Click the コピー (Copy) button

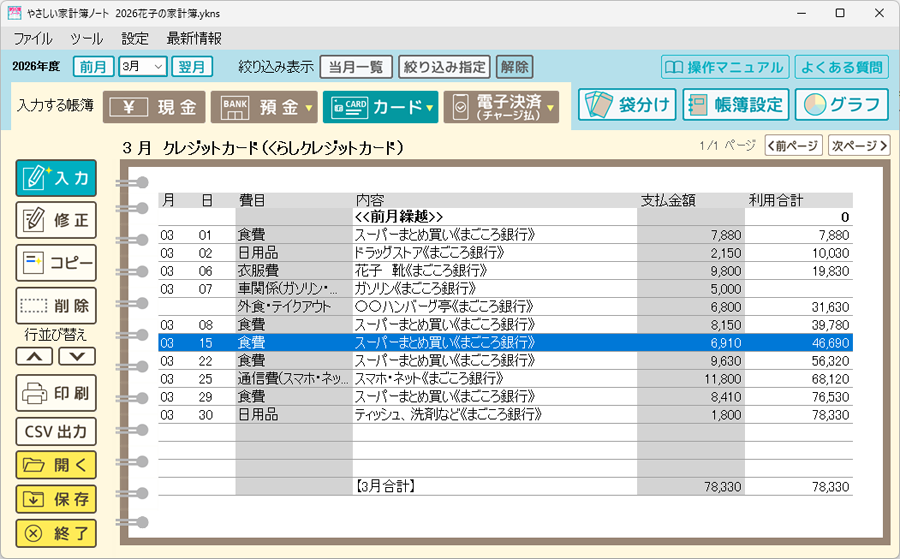pos(56,262)
